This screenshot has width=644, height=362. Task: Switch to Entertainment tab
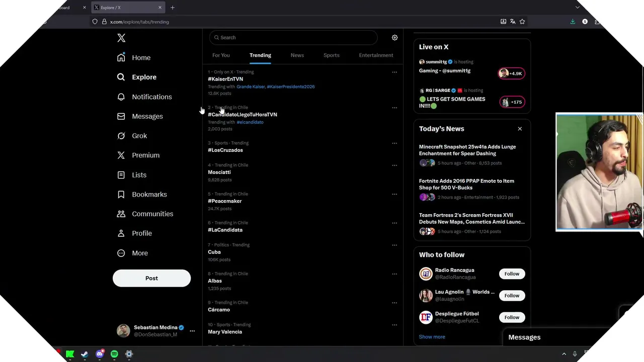click(x=376, y=55)
